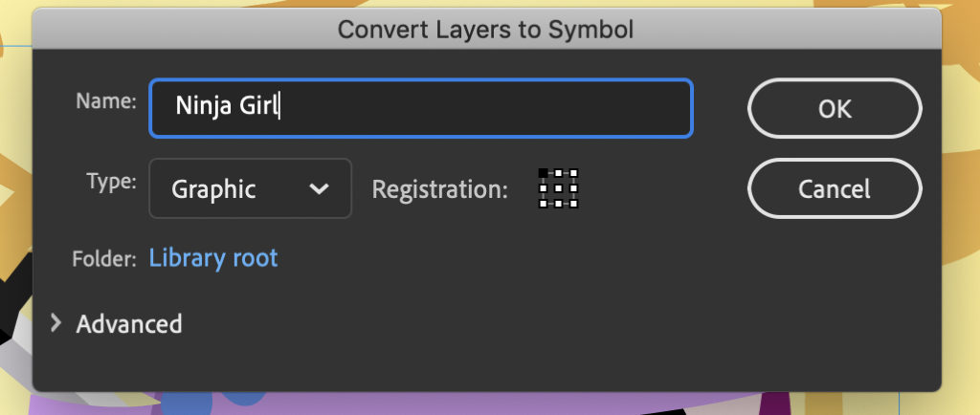The image size is (980, 415).
Task: Set registration point to the center
Action: click(x=558, y=187)
